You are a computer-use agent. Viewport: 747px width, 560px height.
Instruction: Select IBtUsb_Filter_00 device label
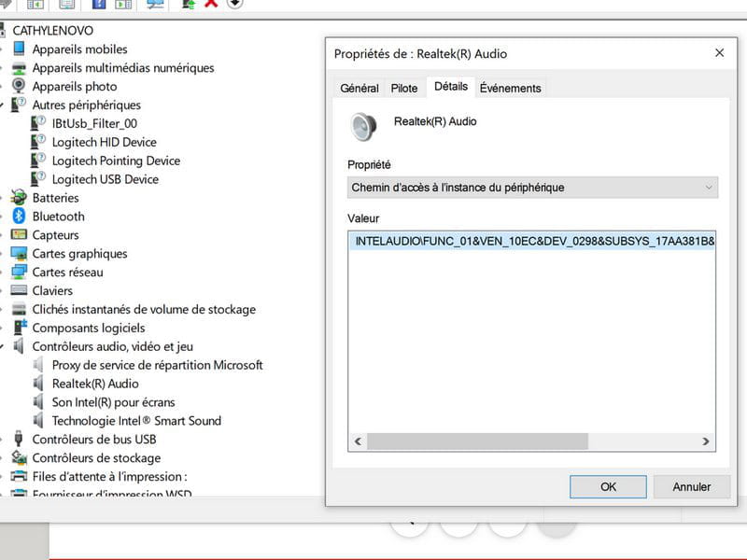(94, 123)
